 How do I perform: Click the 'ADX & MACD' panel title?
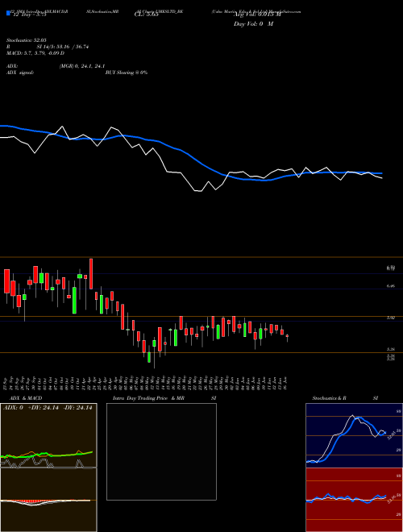pos(26,398)
